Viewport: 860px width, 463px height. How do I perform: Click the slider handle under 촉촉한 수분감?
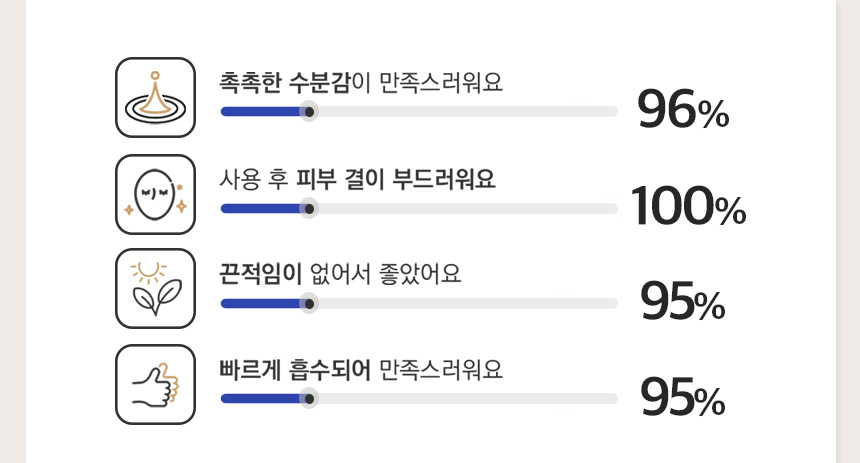click(309, 112)
